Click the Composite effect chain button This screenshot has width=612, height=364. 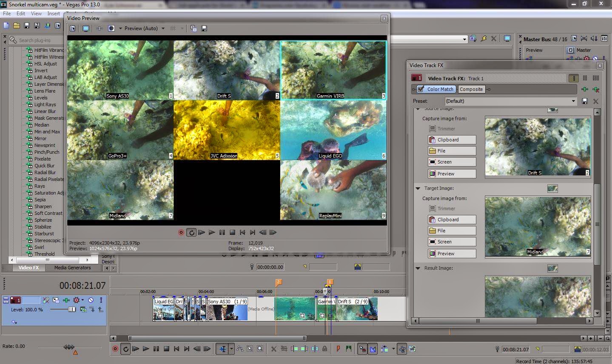tap(471, 89)
